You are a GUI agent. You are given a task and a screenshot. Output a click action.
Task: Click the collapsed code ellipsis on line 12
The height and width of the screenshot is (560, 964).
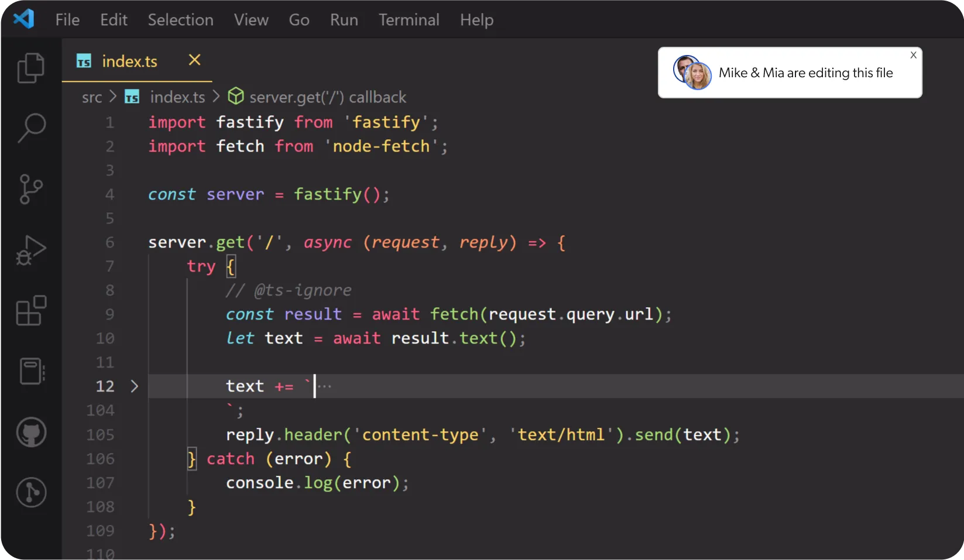pyautogui.click(x=325, y=386)
